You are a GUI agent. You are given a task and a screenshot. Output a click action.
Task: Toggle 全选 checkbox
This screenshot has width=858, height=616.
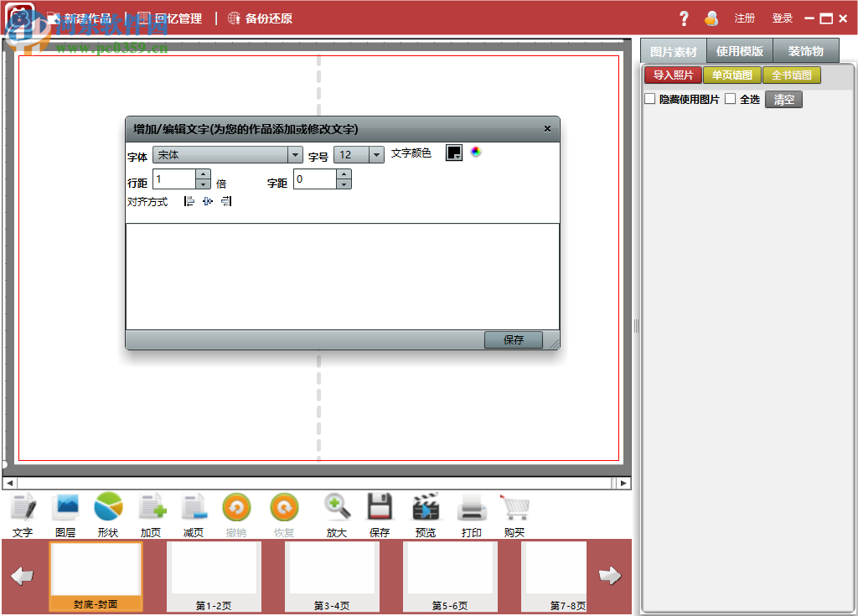tap(730, 99)
